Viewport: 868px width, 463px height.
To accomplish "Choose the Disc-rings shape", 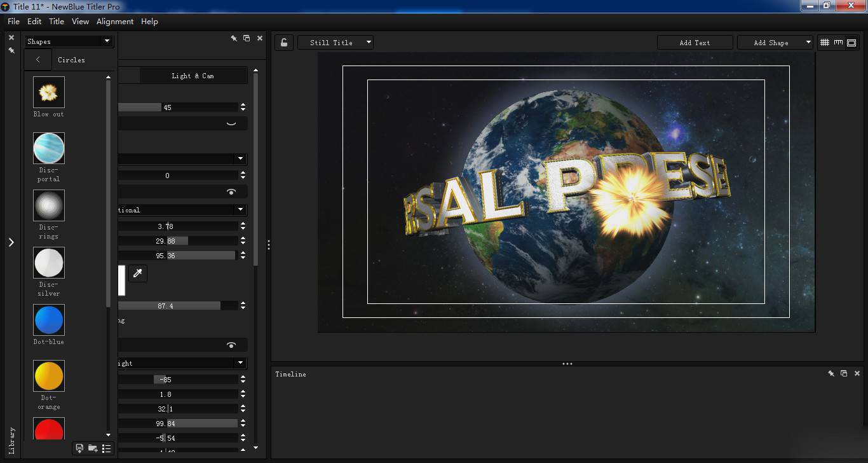I will 49,206.
